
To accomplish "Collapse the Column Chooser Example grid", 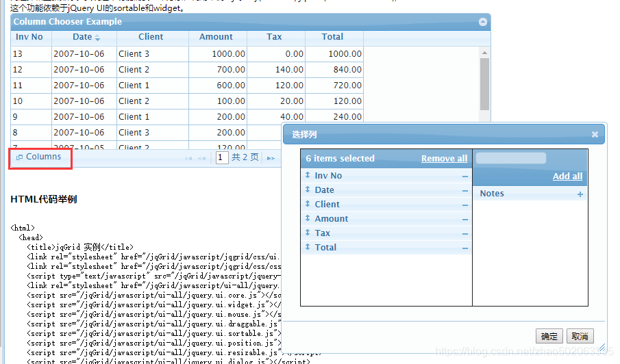I will pos(483,22).
